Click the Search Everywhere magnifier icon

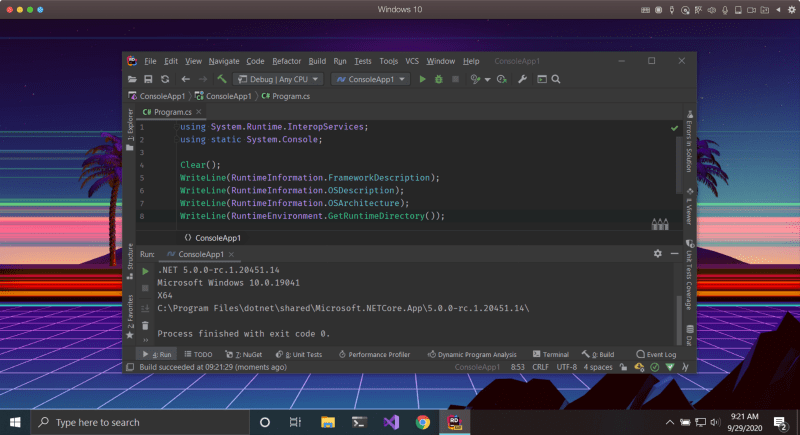click(556, 79)
